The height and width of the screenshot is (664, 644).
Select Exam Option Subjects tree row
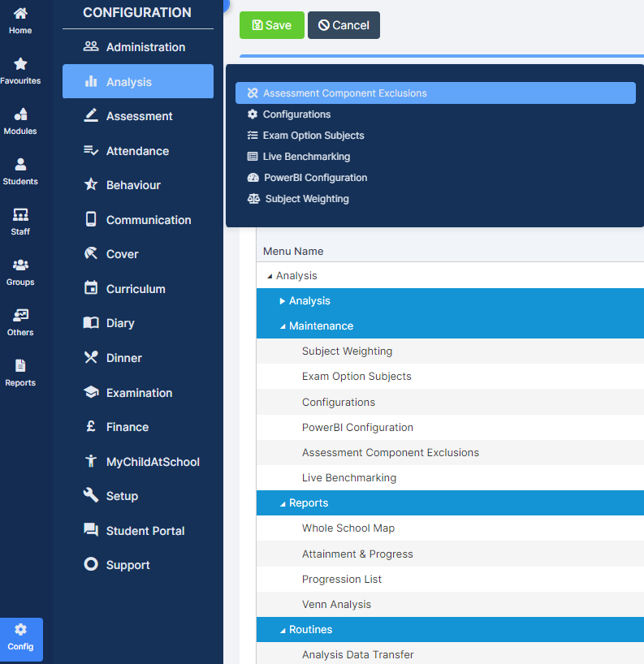(x=450, y=377)
